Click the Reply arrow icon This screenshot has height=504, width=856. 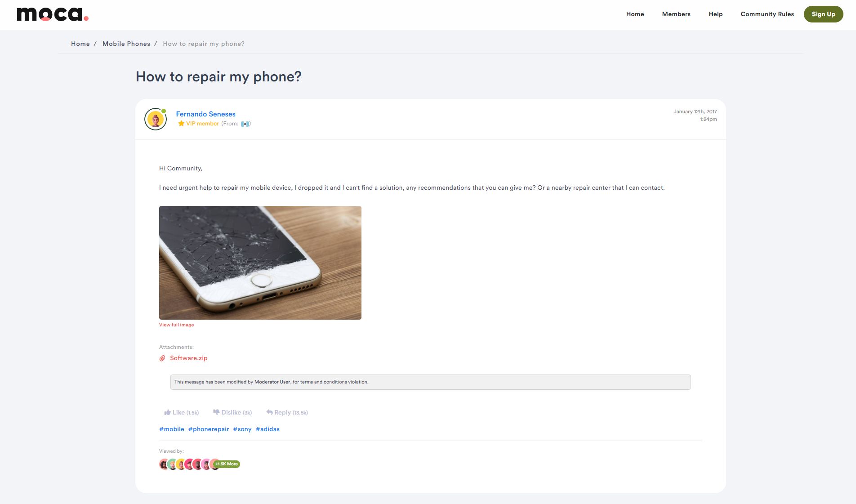269,412
